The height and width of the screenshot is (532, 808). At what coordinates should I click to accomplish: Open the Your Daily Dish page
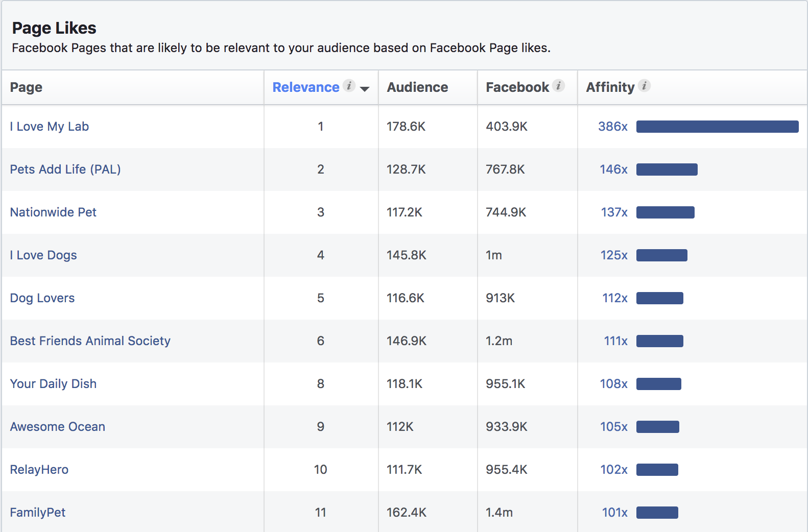(x=53, y=384)
